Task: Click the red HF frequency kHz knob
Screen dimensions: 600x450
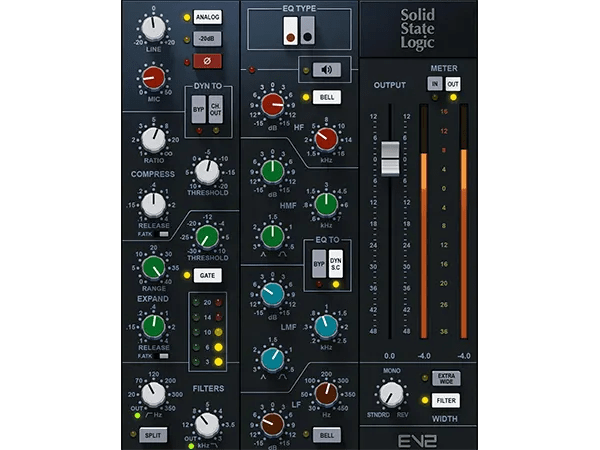Action: coord(326,139)
